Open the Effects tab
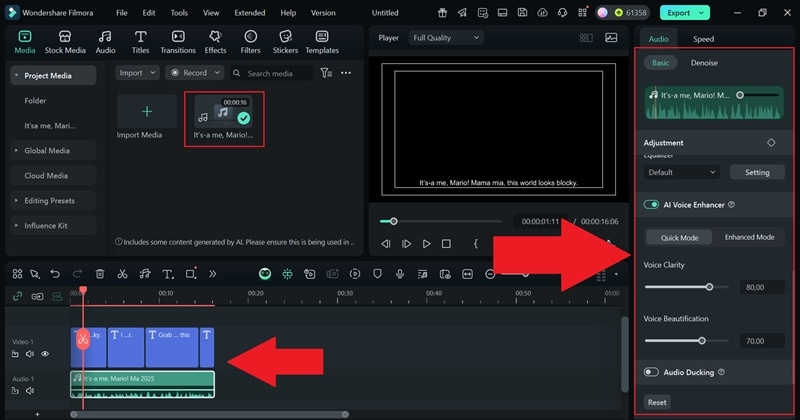The height and width of the screenshot is (420, 800). pyautogui.click(x=215, y=42)
